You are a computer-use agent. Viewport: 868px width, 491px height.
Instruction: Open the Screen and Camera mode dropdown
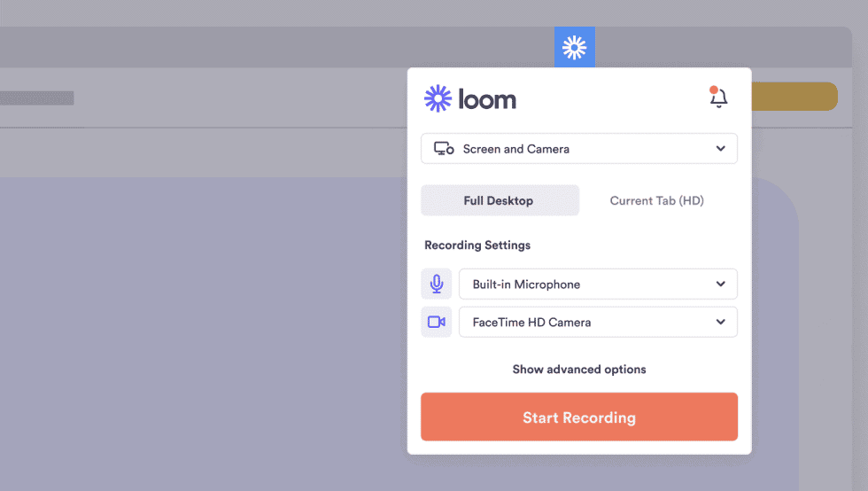[x=578, y=149]
